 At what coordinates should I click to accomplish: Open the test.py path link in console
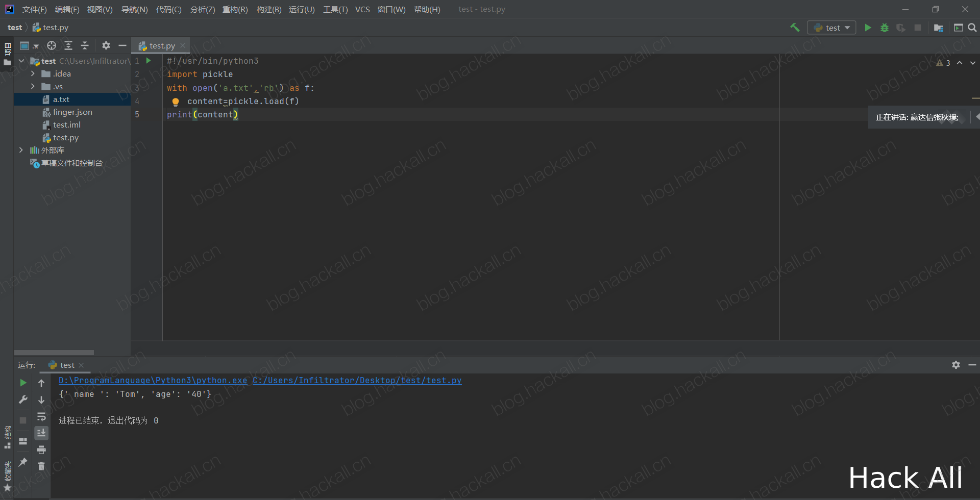[357, 381]
